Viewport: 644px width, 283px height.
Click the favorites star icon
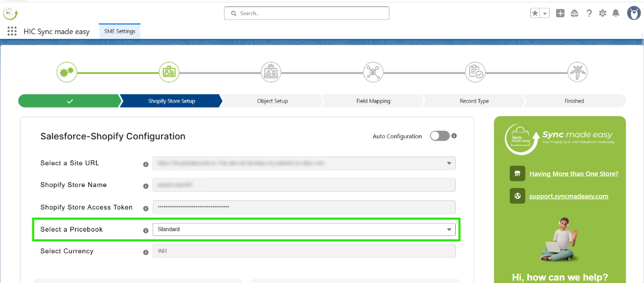tap(535, 13)
